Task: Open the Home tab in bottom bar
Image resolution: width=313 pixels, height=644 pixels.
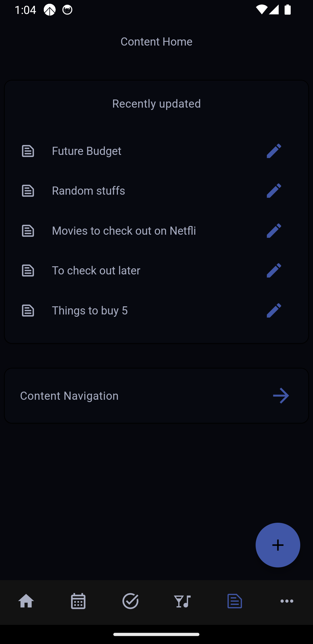Action: click(26, 601)
